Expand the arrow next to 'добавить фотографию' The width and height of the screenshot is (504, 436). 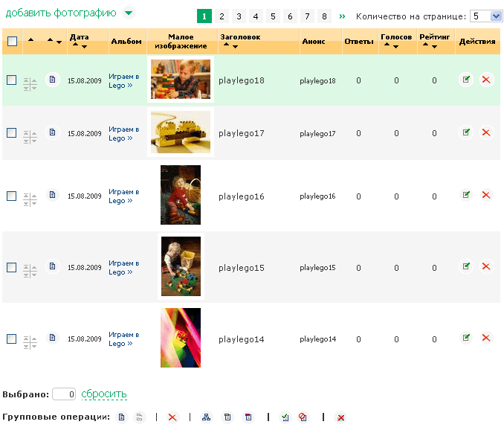129,13
